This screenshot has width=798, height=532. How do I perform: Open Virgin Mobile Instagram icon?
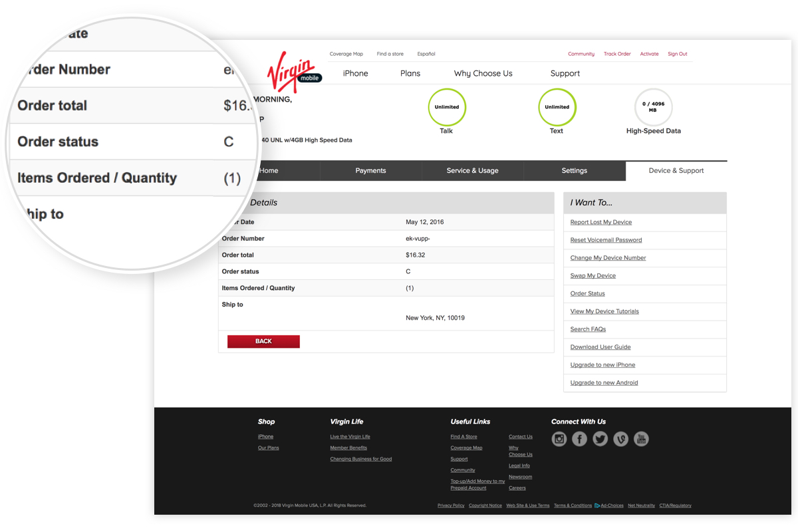click(559, 439)
